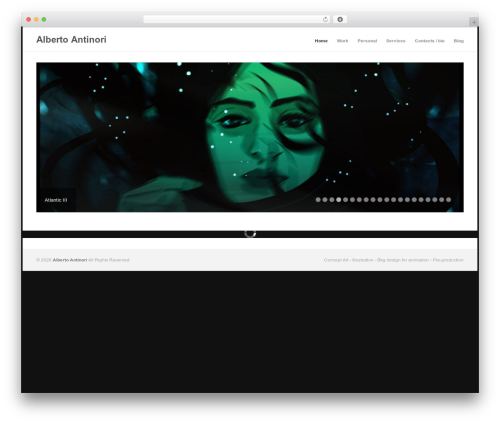This screenshot has height=423, width=500.
Task: Click the loading spinner below the slideshow
Action: pyautogui.click(x=250, y=233)
